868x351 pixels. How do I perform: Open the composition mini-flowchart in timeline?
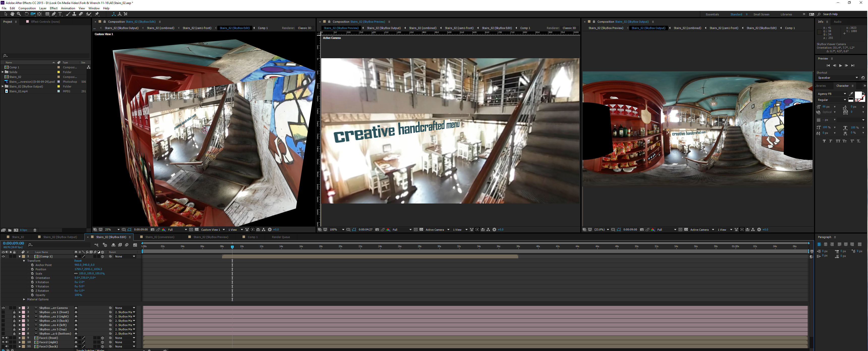[x=96, y=245]
